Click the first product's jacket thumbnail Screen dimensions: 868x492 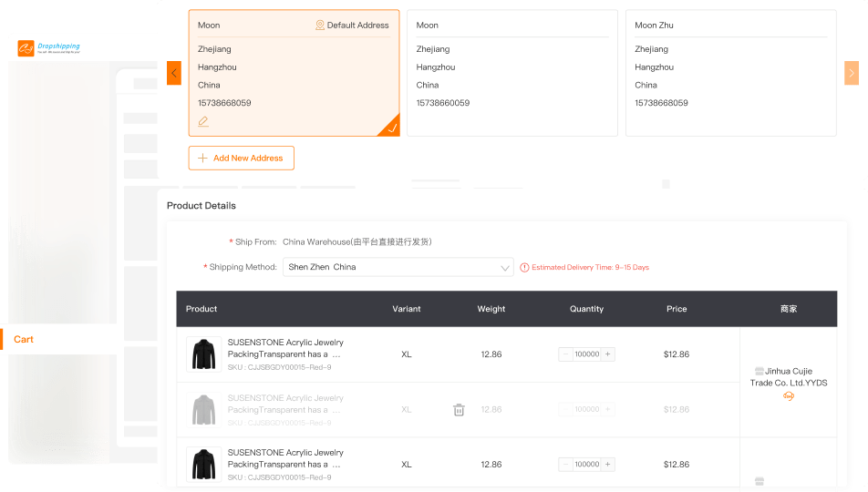click(203, 354)
